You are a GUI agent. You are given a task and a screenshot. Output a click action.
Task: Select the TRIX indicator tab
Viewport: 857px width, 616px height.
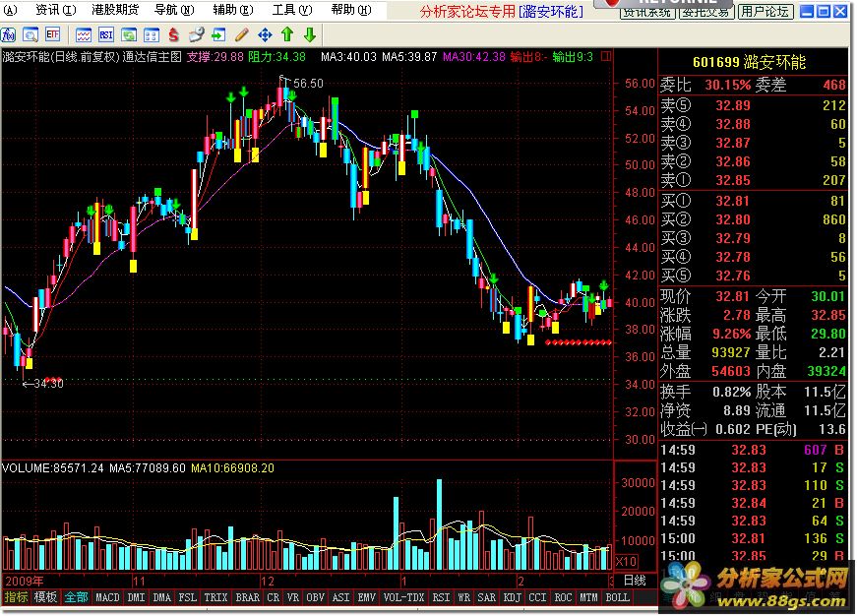pyautogui.click(x=215, y=597)
